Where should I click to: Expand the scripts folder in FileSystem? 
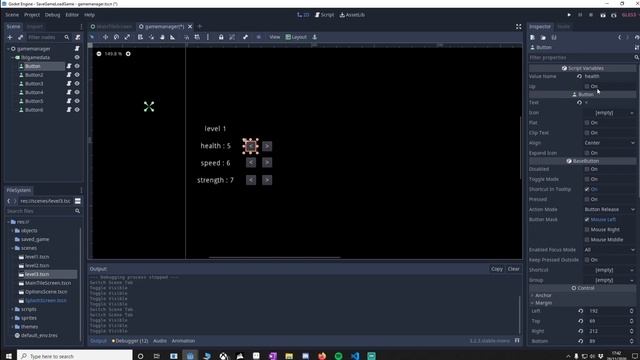(x=12, y=309)
